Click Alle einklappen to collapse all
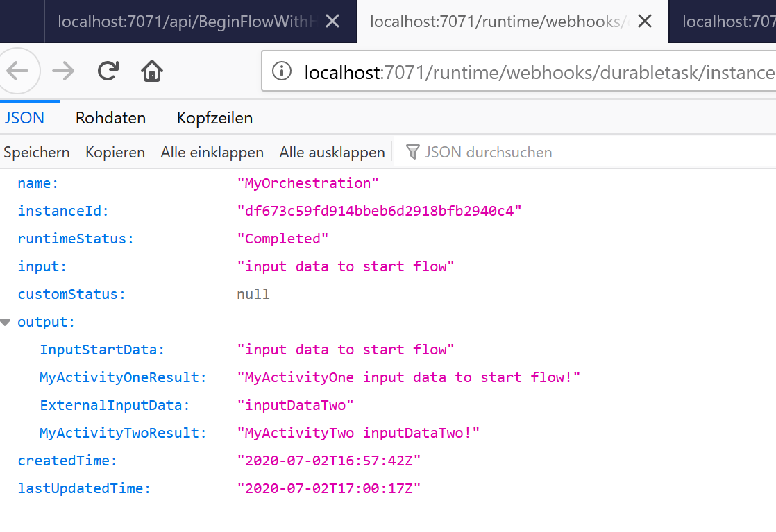The height and width of the screenshot is (532, 776). (x=212, y=152)
